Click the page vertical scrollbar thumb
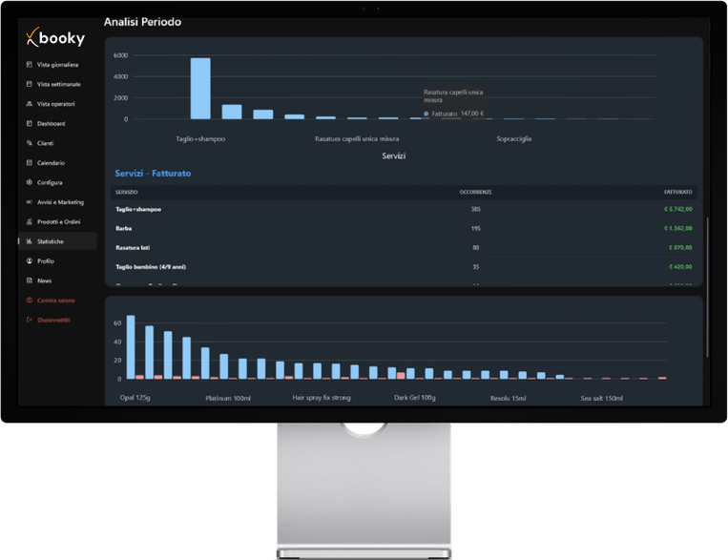Image resolution: width=728 pixels, height=560 pixels. pos(708,287)
